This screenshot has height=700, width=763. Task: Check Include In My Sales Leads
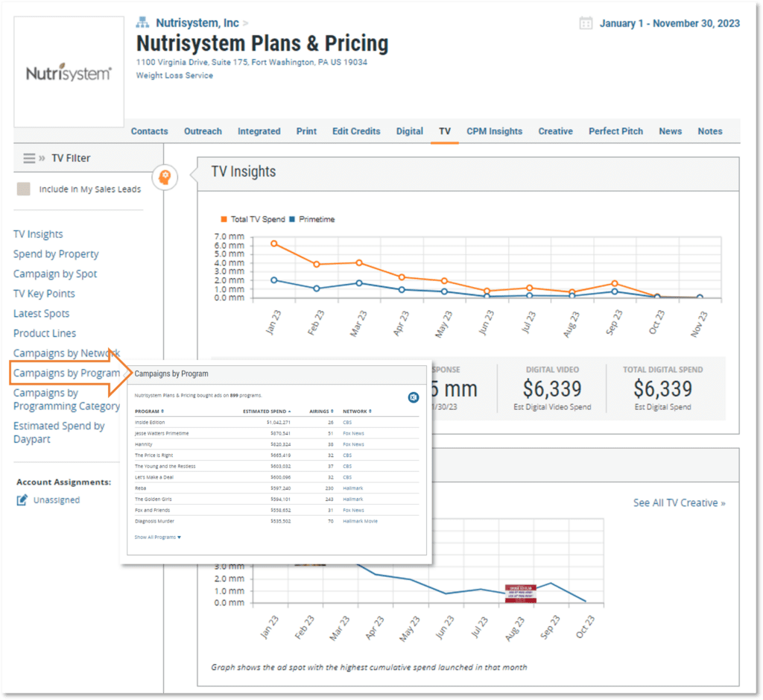pos(23,189)
